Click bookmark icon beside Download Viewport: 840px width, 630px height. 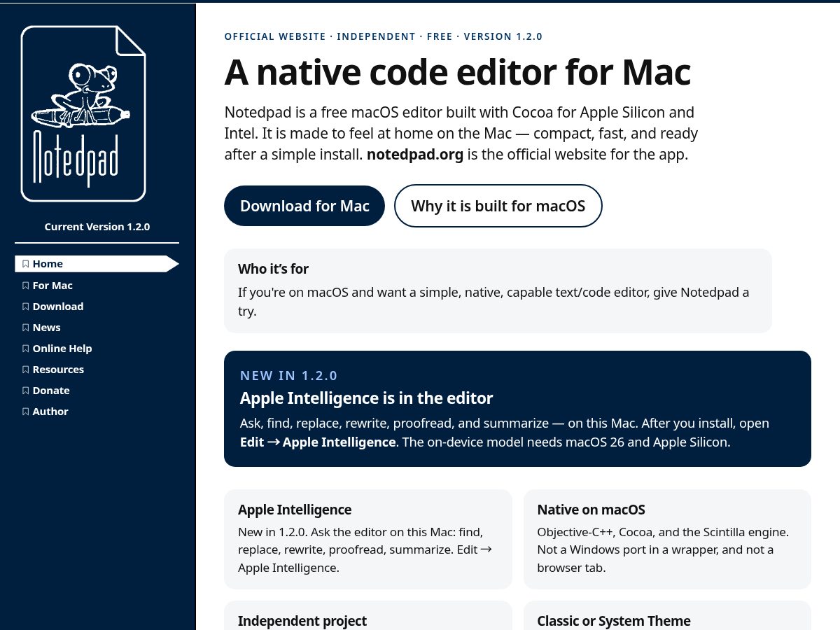[26, 307]
